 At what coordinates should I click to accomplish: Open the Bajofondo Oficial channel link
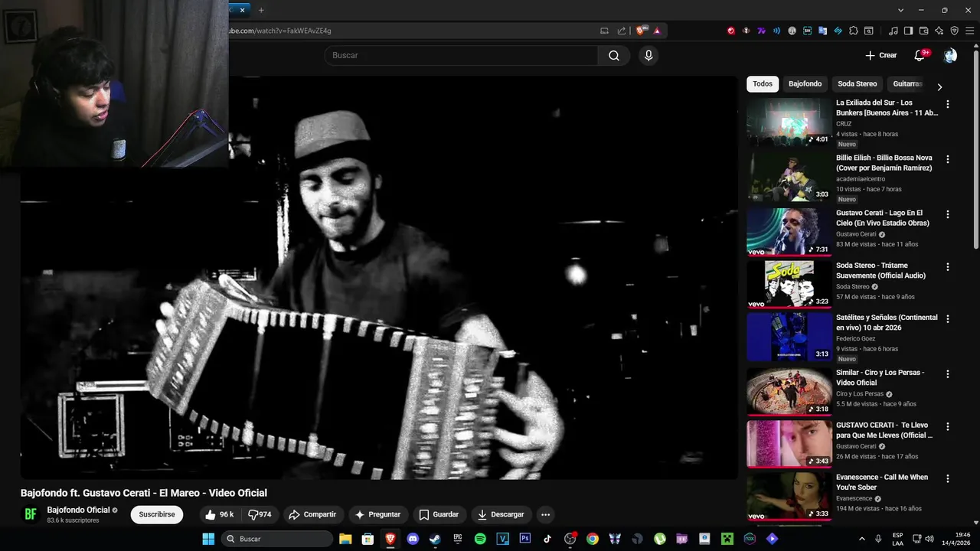point(78,510)
